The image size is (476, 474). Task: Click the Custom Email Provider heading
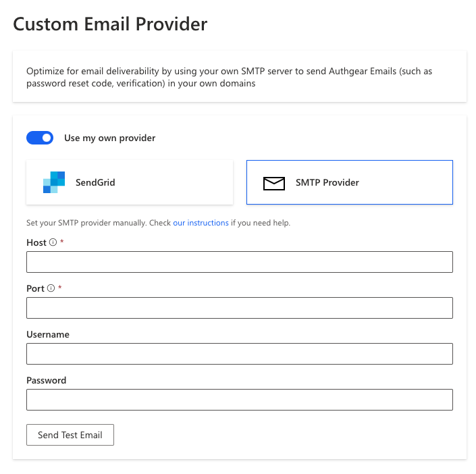click(110, 24)
